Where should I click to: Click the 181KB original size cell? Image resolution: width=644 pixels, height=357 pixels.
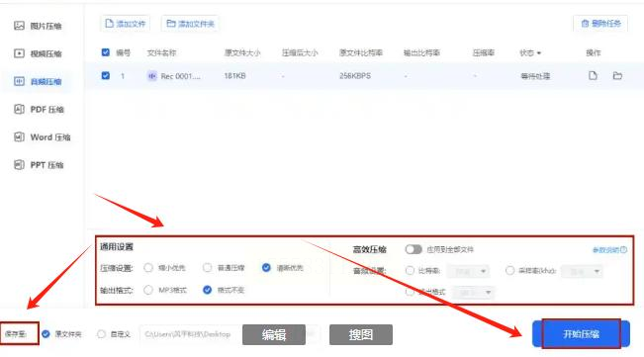234,76
